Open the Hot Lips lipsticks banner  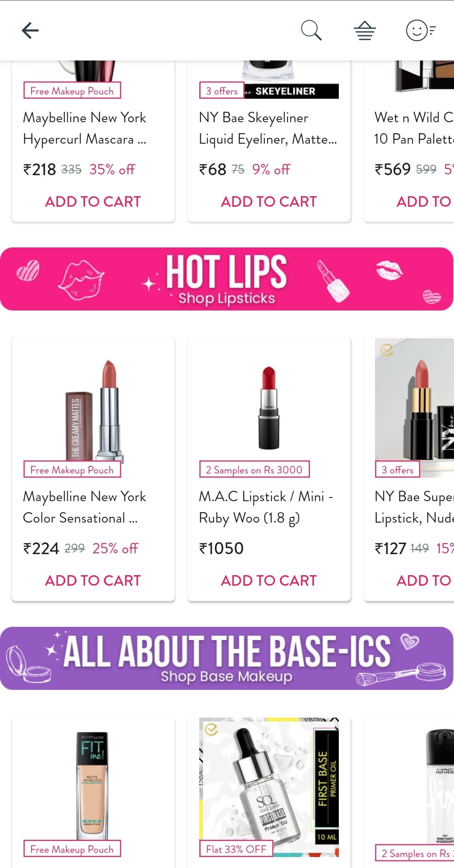(227, 279)
